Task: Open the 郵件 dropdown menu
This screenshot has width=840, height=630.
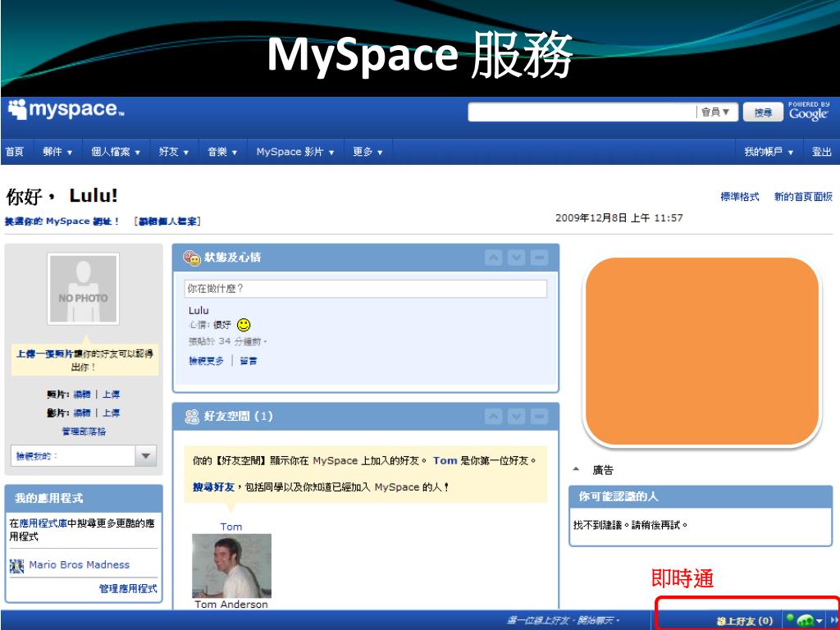Action: pyautogui.click(x=57, y=152)
